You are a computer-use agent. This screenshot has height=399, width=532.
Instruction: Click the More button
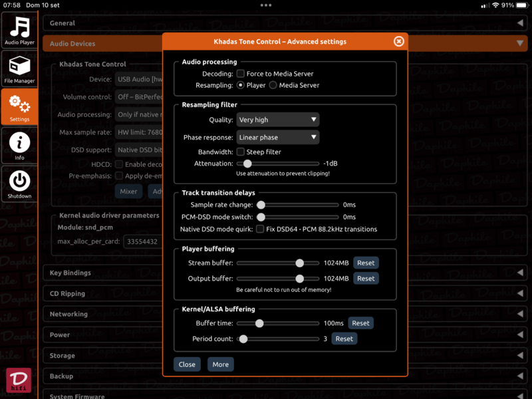point(220,364)
